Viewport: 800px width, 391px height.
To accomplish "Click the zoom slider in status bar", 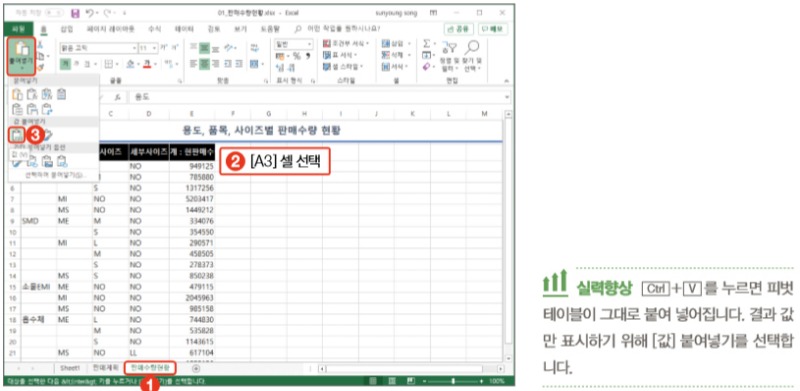I will pos(454,381).
